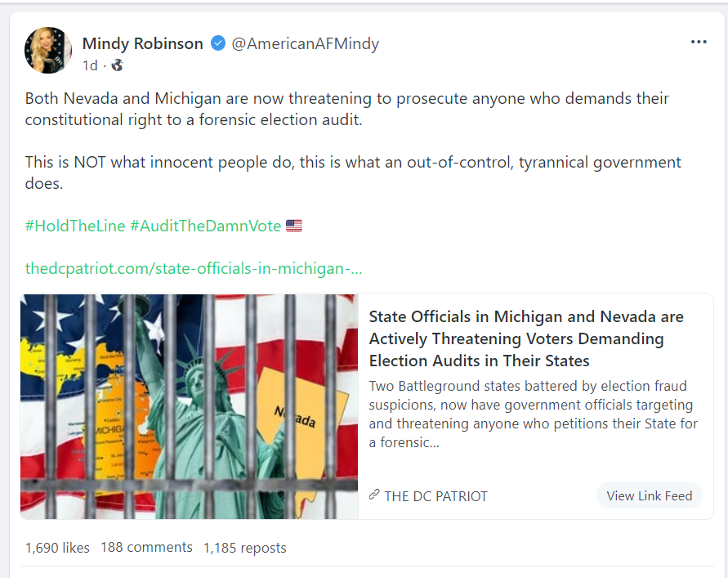Open the State Officials article headline

526,338
